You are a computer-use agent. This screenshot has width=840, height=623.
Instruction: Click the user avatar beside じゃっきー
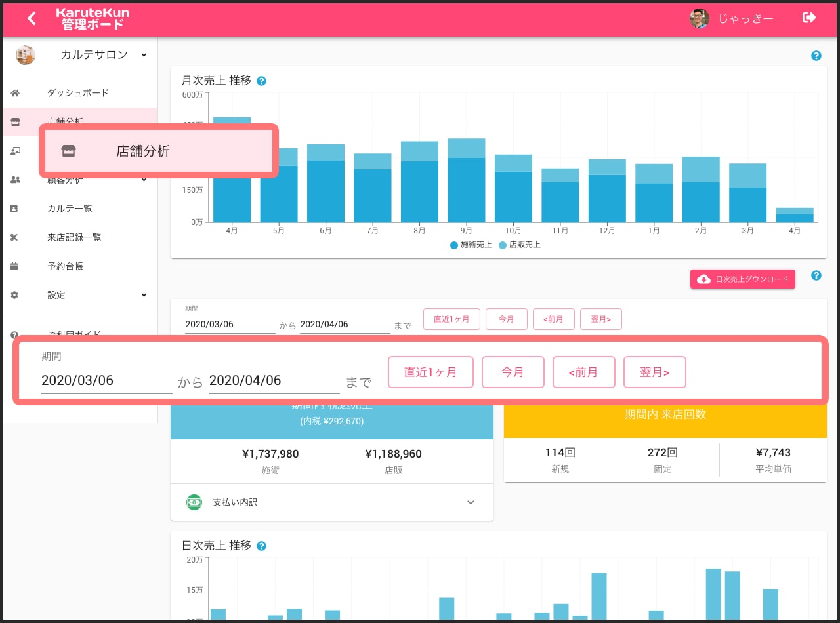click(699, 18)
